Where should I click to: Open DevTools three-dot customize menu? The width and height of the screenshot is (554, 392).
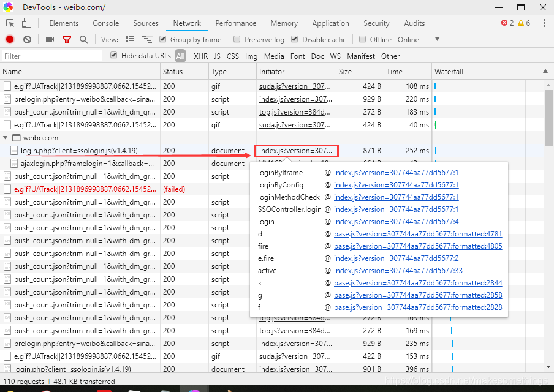pos(544,23)
